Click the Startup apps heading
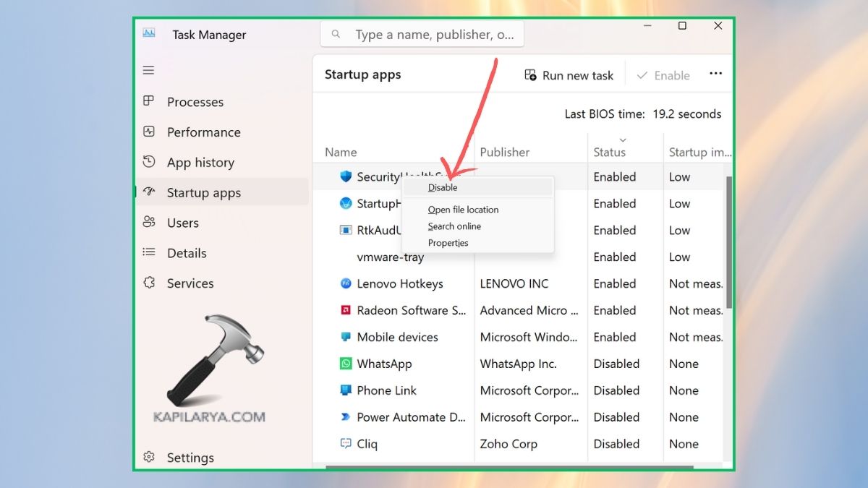The width and height of the screenshot is (868, 488). pos(362,74)
